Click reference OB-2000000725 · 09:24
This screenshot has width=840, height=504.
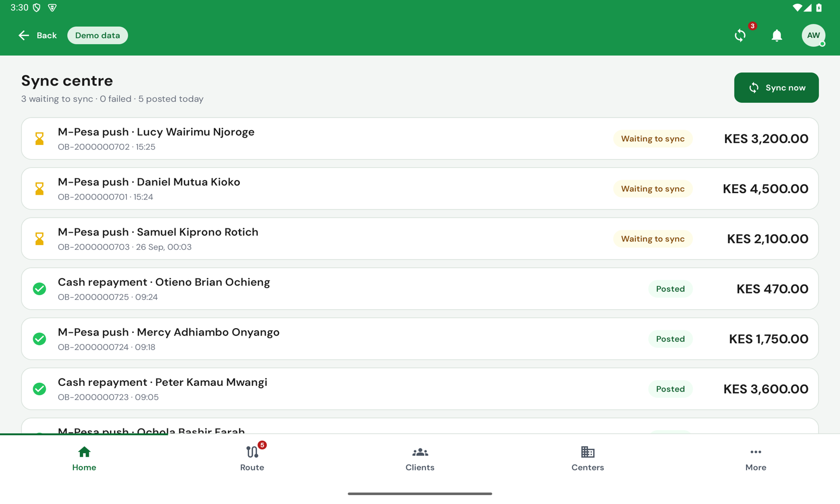pos(108,297)
